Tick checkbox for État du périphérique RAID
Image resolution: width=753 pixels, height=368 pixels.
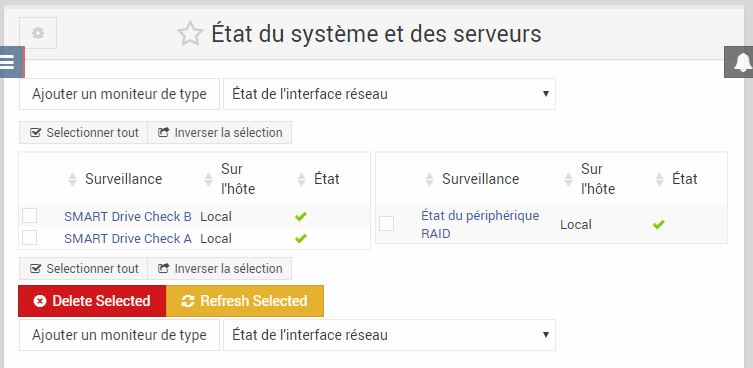[x=387, y=223]
